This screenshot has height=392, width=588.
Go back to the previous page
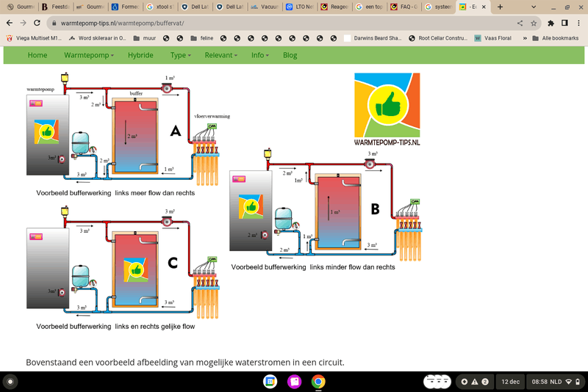(10, 23)
